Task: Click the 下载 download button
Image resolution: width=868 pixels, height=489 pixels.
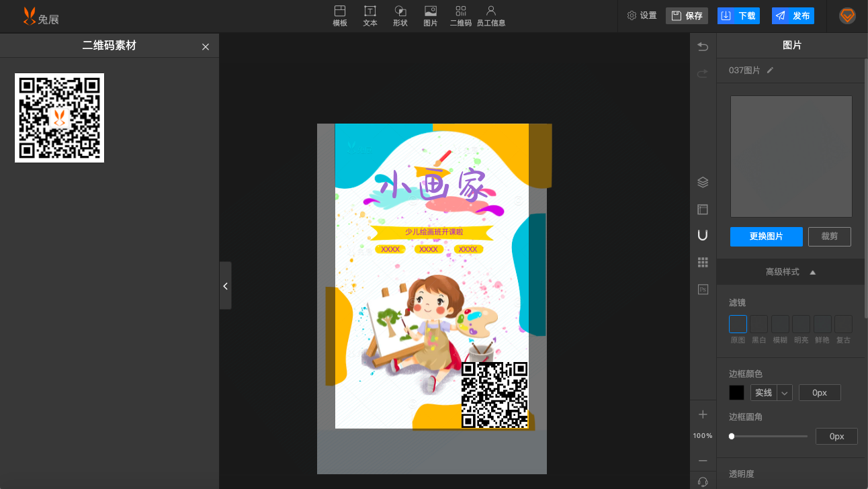Action: (738, 15)
